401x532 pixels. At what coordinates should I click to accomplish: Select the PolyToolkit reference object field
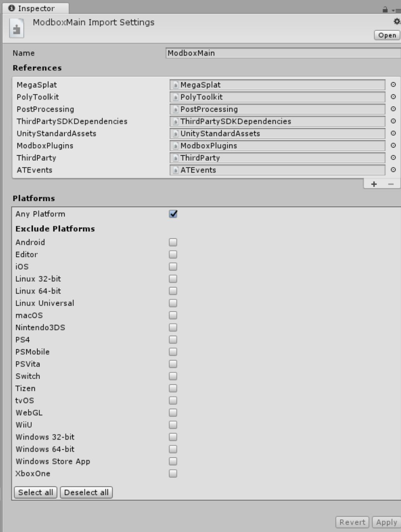point(277,97)
